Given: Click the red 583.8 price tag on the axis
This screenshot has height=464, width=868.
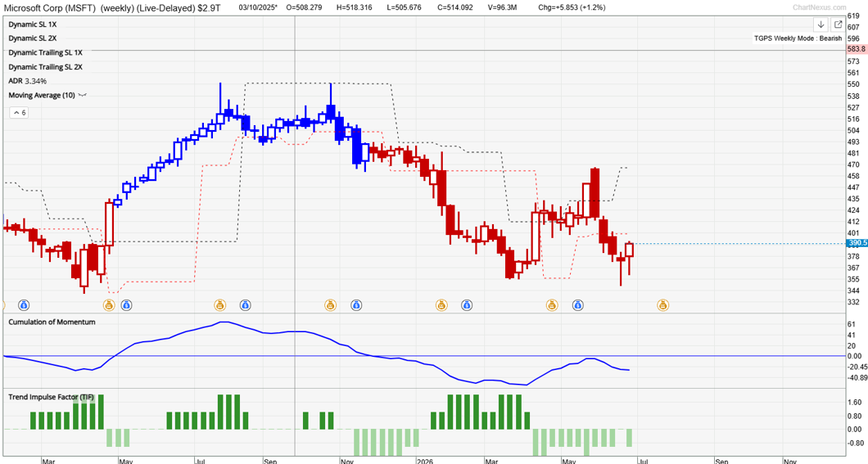Looking at the screenshot, I should coord(857,49).
